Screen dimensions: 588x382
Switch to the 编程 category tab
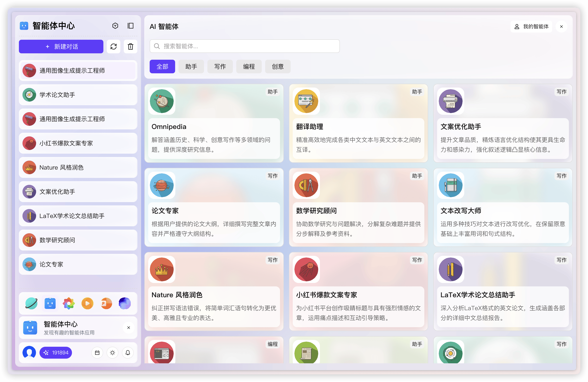[249, 66]
